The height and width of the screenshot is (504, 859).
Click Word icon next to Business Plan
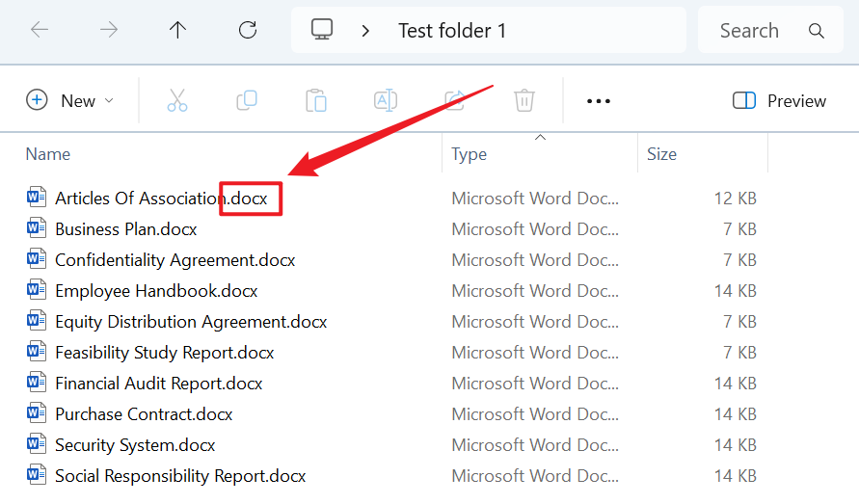[37, 227]
